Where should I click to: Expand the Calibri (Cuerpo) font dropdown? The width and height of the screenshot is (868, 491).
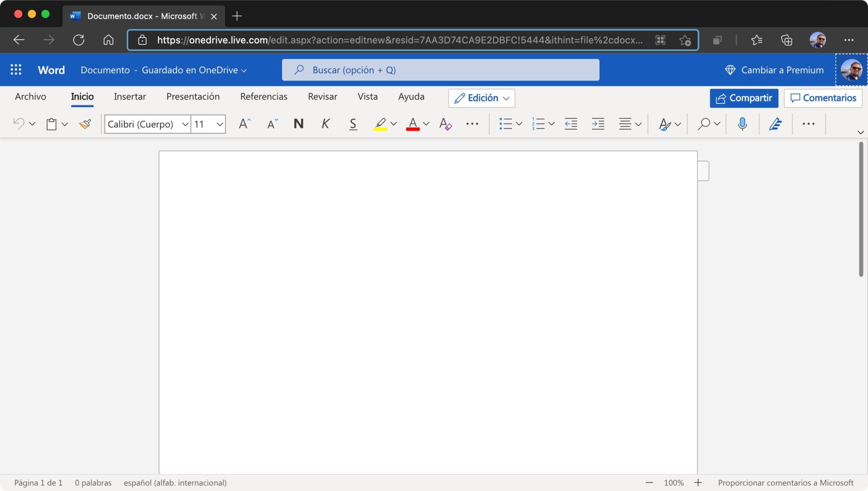point(185,124)
